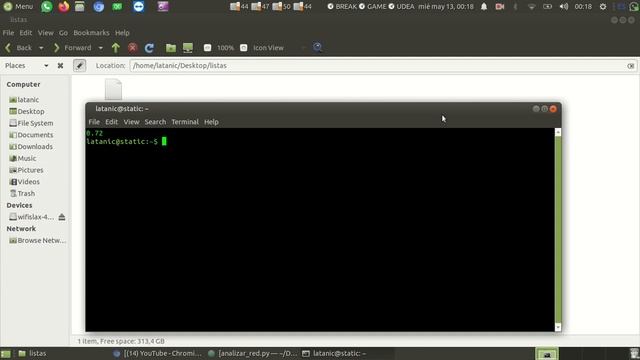This screenshot has height=360, width=640.
Task: Select the file icon in listas folder
Action: point(113,89)
